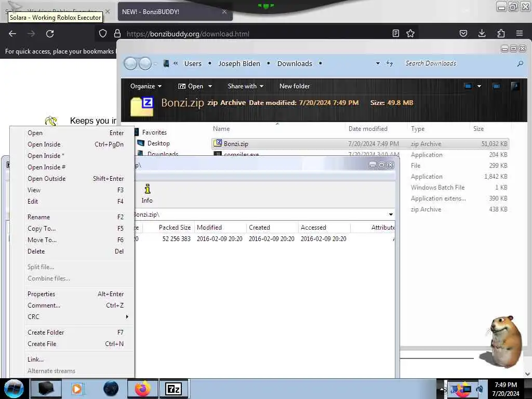Viewport: 532px width, 399px height.
Task: Open the Firefox extensions puzzle icon
Action: tap(501, 33)
